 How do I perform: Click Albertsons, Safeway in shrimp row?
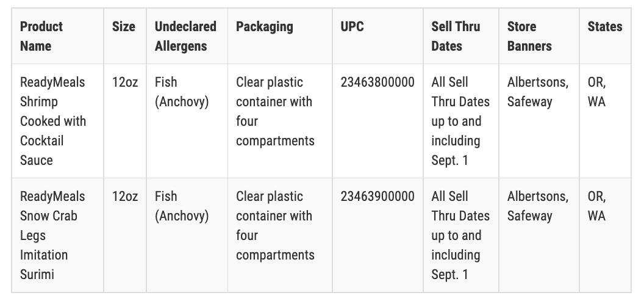(x=538, y=92)
